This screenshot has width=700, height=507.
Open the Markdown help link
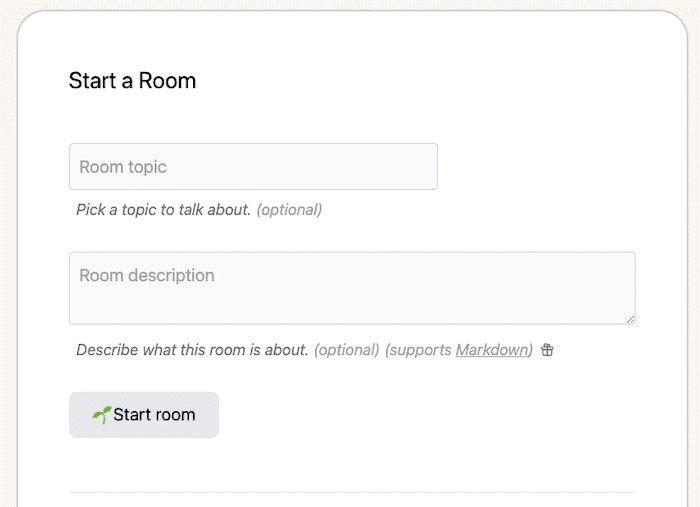(492, 350)
